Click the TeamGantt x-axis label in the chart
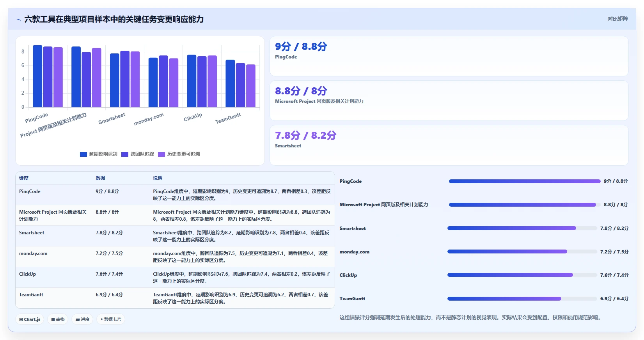This screenshot has width=644, height=340. point(228,118)
